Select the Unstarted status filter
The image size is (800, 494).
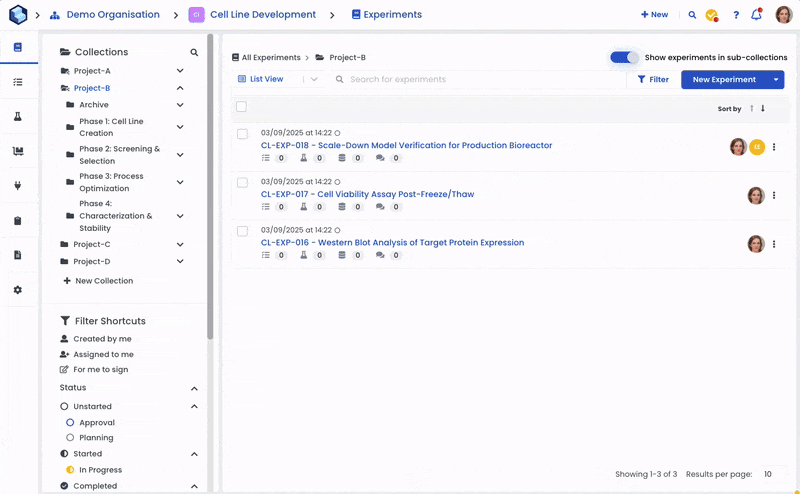tap(86, 406)
